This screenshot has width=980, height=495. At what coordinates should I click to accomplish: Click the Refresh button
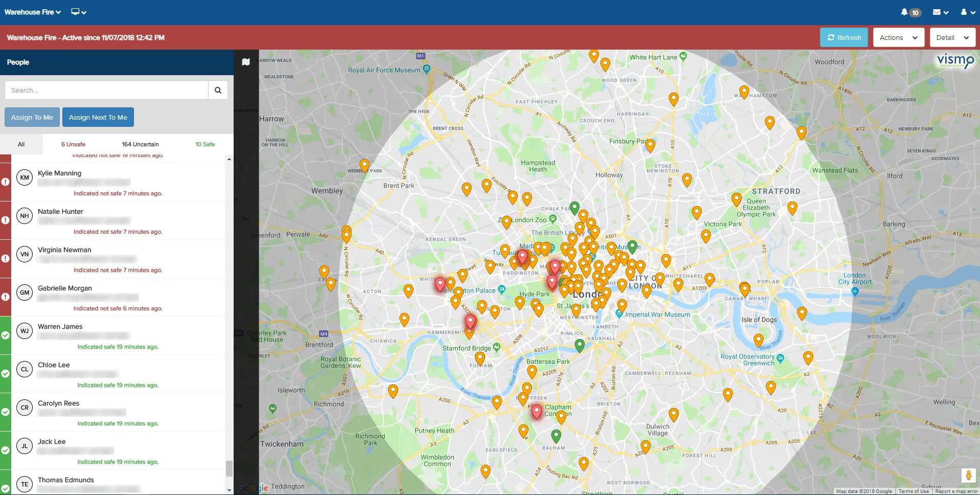pyautogui.click(x=844, y=37)
